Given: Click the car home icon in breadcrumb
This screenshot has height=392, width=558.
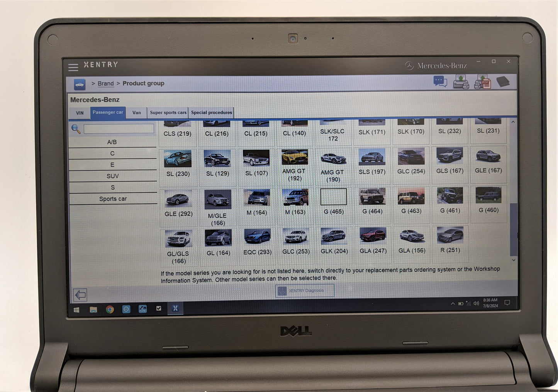Looking at the screenshot, I should coord(80,84).
